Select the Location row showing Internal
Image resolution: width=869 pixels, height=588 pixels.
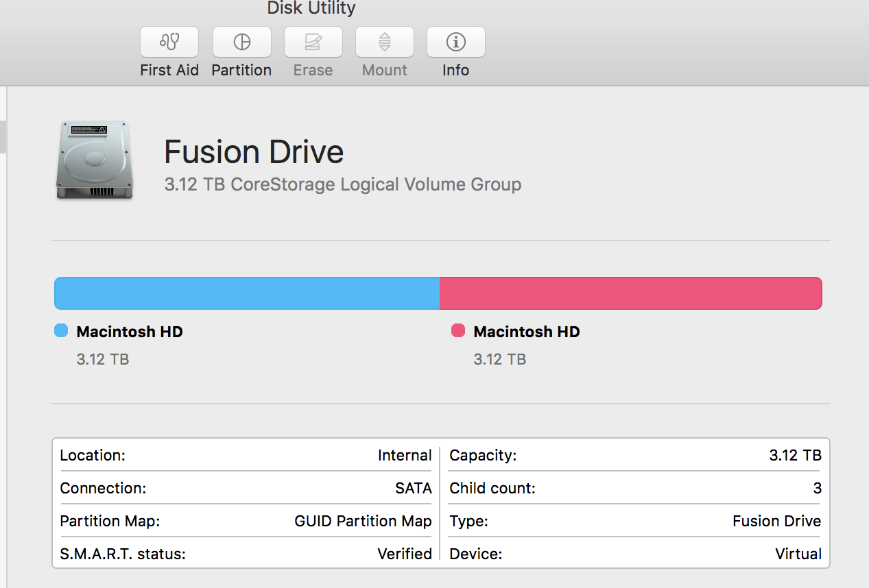pyautogui.click(x=246, y=455)
